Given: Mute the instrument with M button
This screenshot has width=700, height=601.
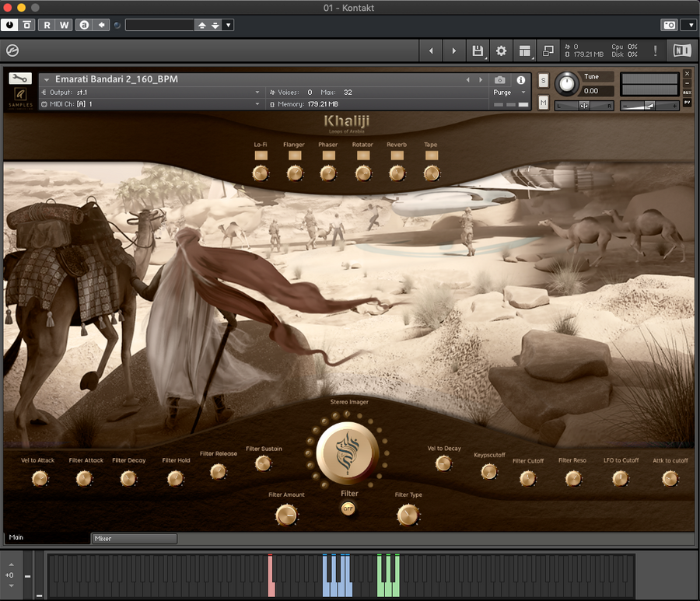Looking at the screenshot, I should pyautogui.click(x=543, y=103).
